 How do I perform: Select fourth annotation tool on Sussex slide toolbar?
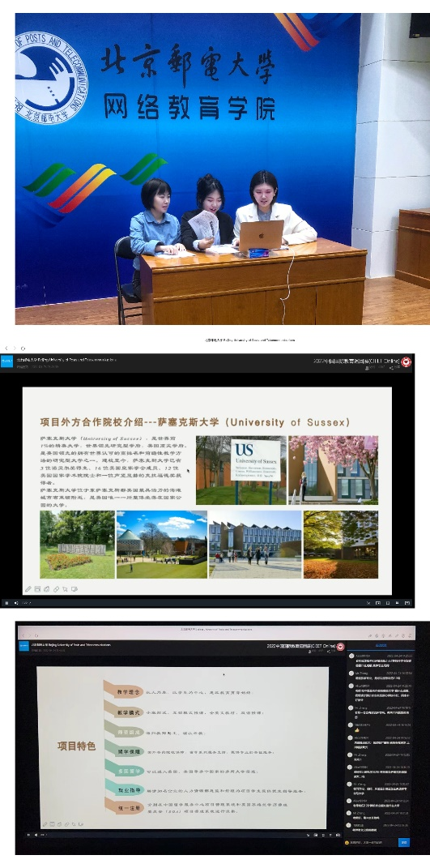point(56,589)
